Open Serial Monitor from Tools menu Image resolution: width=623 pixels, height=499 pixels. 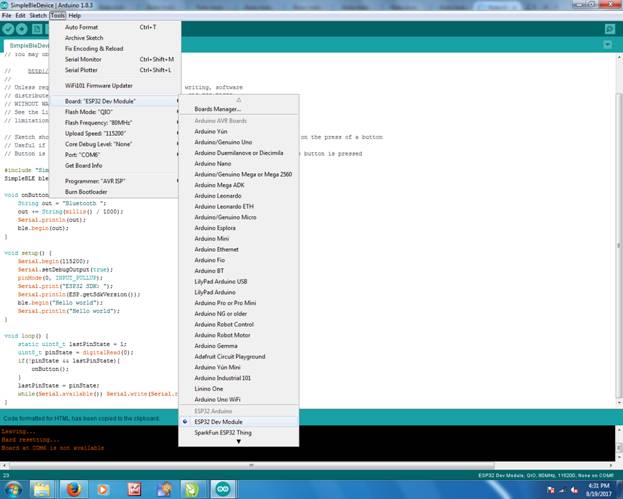[x=115, y=59]
